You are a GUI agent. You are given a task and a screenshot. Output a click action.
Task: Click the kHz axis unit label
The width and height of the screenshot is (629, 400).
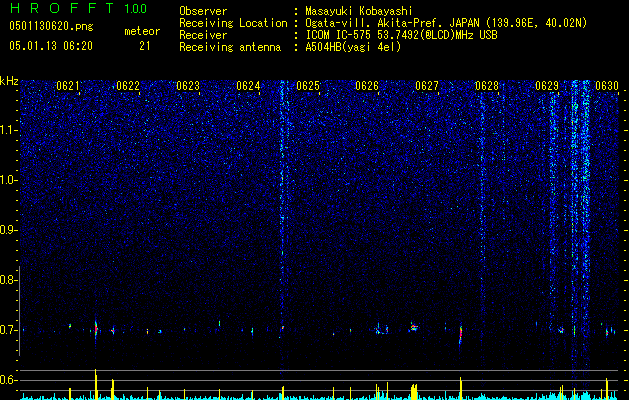point(9,81)
